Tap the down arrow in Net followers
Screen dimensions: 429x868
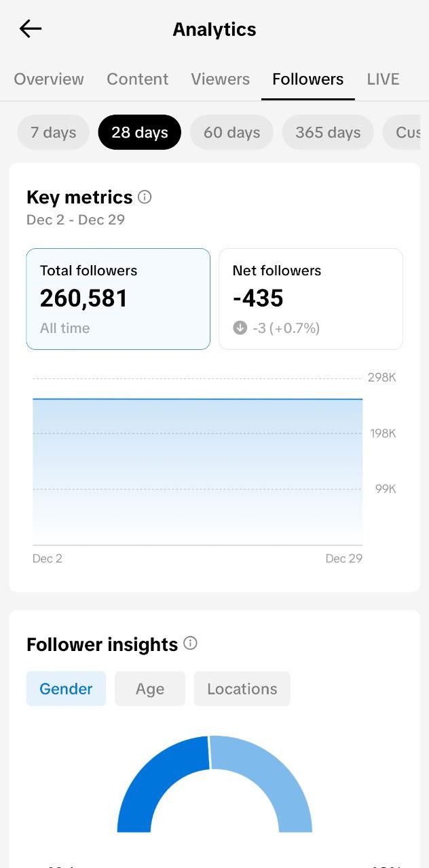click(240, 328)
